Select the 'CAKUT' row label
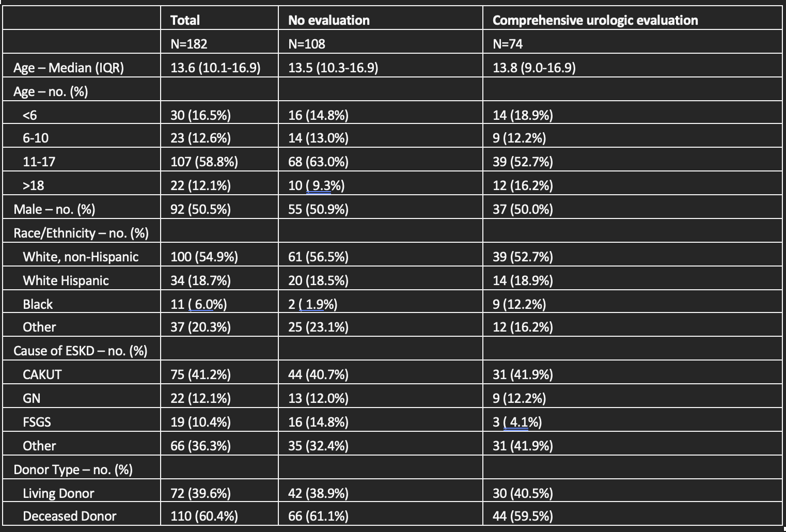 pyautogui.click(x=42, y=374)
